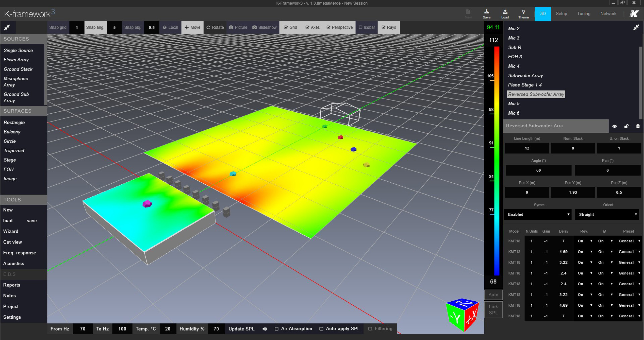
Task: Select the blue microphone marker in scene
Action: point(353,149)
